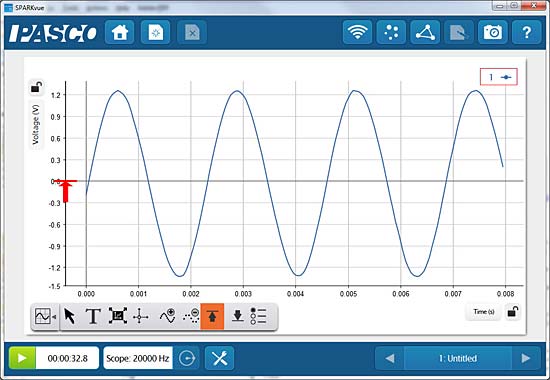The height and width of the screenshot is (380, 550).
Task: Start recording with the green play button
Action: pos(22,358)
